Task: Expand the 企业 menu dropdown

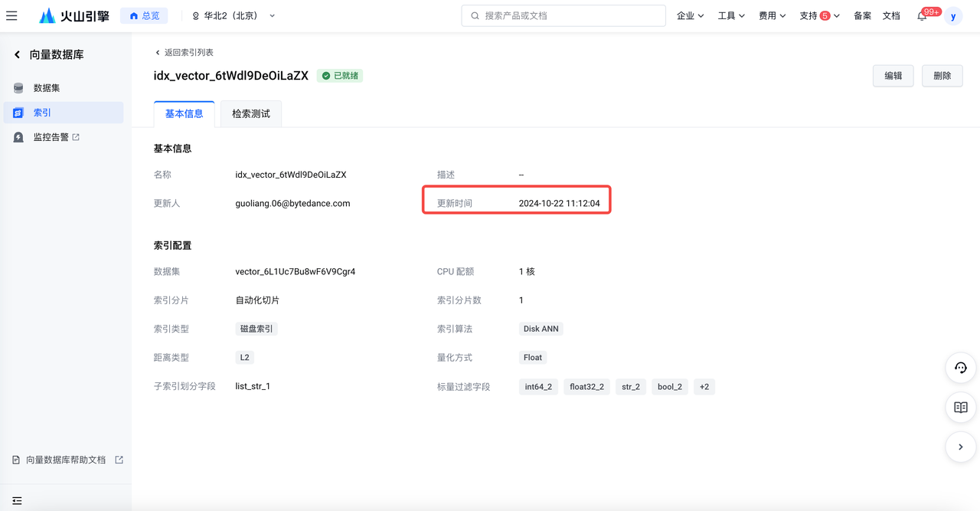Action: pos(690,15)
